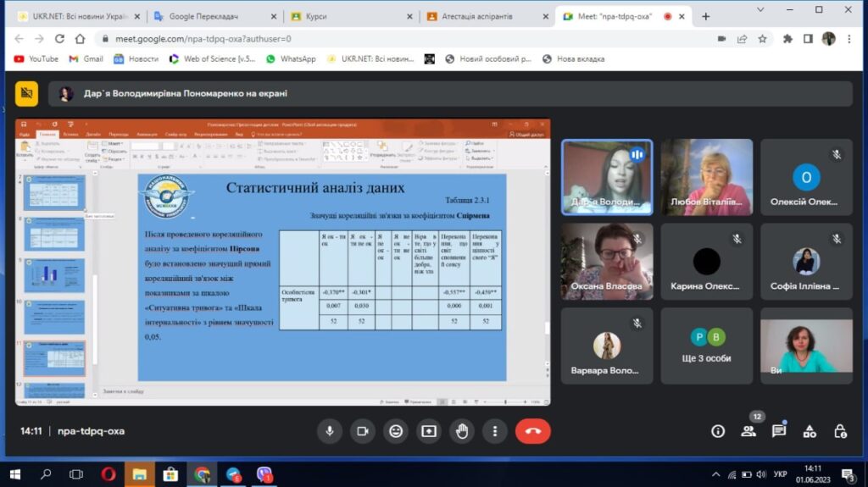Screen dimensions: 868x487
Task: Click the address bar with meet.google.com URL
Action: 381,38
